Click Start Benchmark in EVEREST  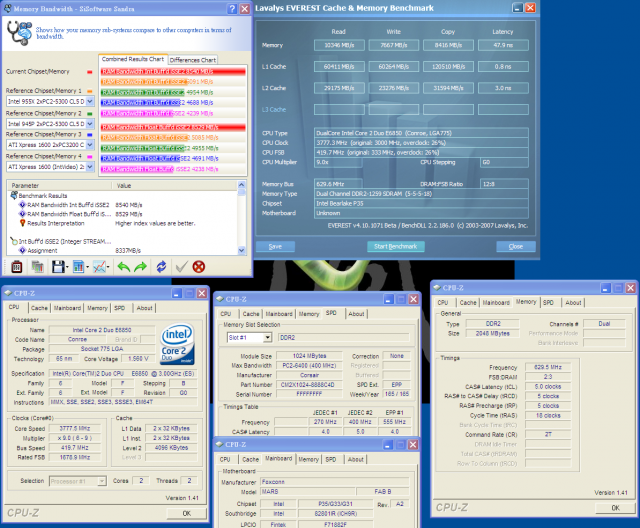point(396,246)
